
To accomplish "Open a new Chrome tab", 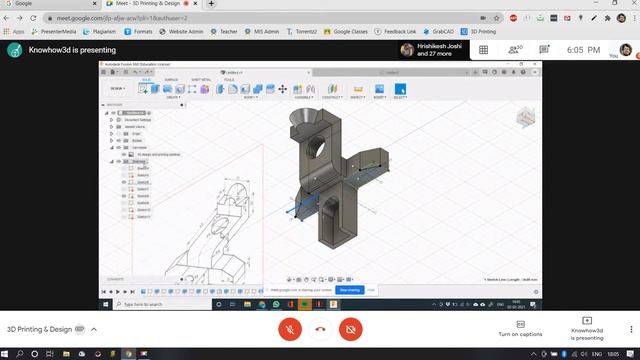I will 211,4.
